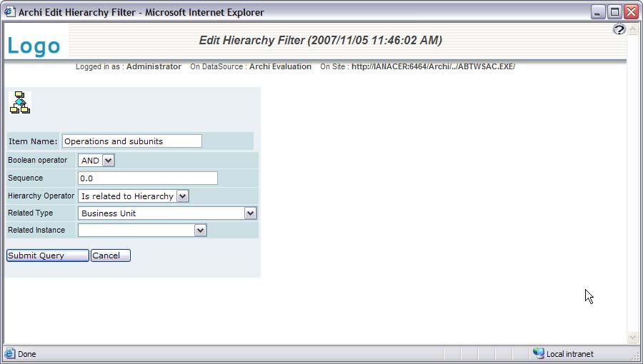
Task: Click the Cancel button
Action: [x=110, y=256]
